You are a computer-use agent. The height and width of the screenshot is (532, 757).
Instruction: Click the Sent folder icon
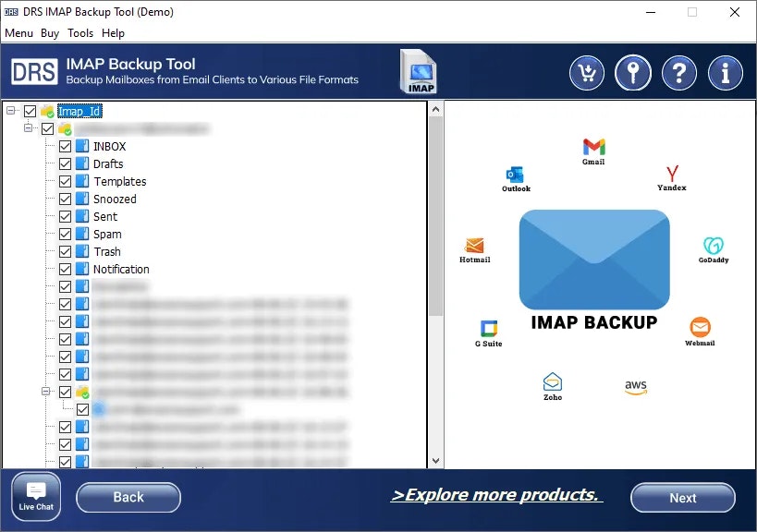pos(82,216)
